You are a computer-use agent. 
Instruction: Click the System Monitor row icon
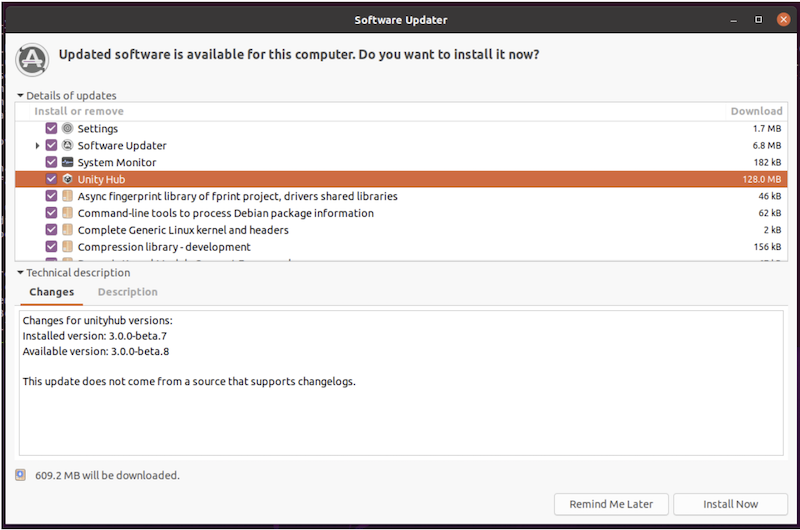click(67, 163)
